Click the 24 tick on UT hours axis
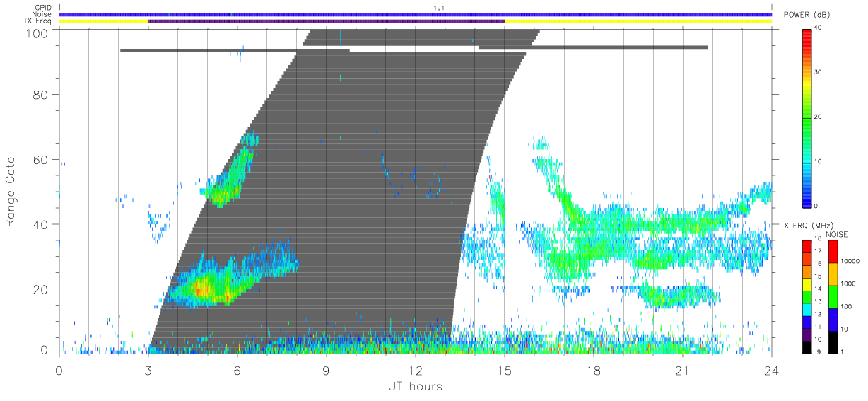This screenshot has width=868, height=401. click(772, 370)
